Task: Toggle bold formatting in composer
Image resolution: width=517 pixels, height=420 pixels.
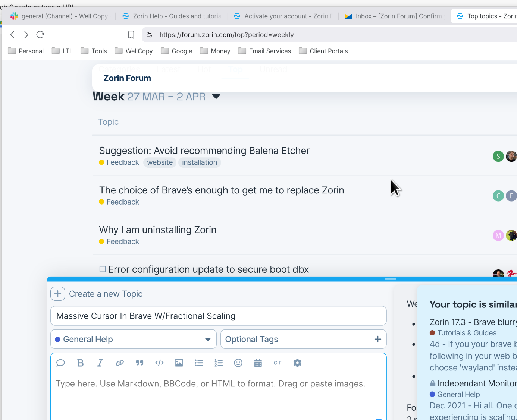Action: pos(80,363)
